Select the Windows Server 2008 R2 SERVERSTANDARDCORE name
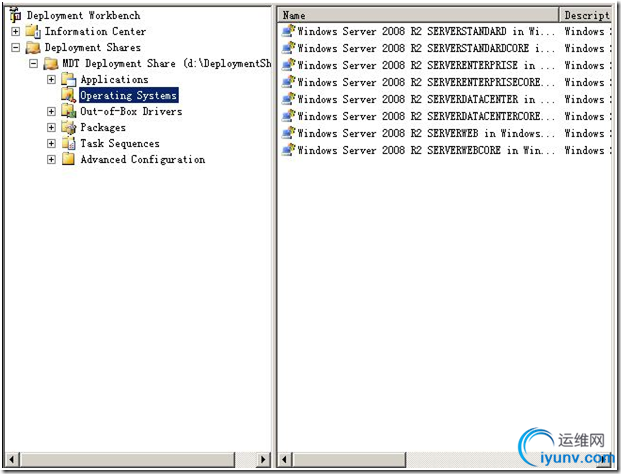The height and width of the screenshot is (474, 621). (426, 48)
